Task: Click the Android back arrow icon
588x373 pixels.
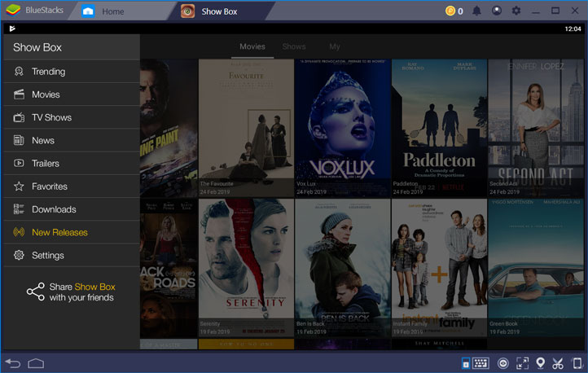Action: click(13, 363)
